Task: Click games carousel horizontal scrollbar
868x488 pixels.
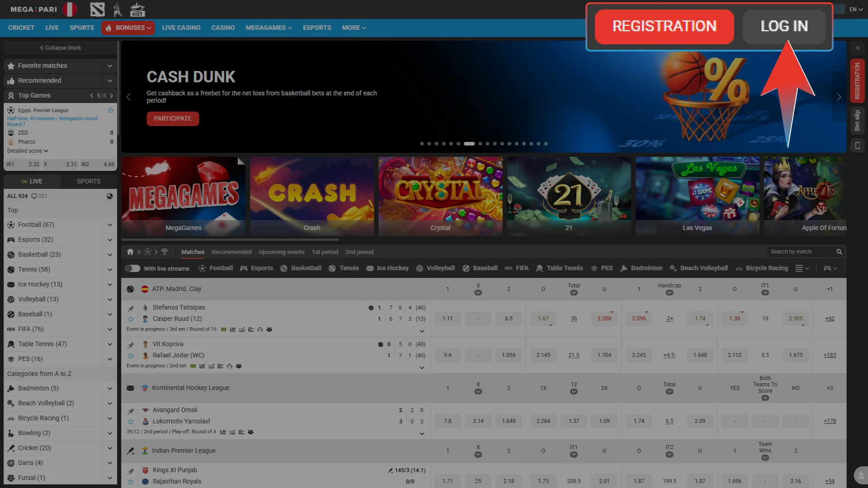Action: tap(230, 239)
